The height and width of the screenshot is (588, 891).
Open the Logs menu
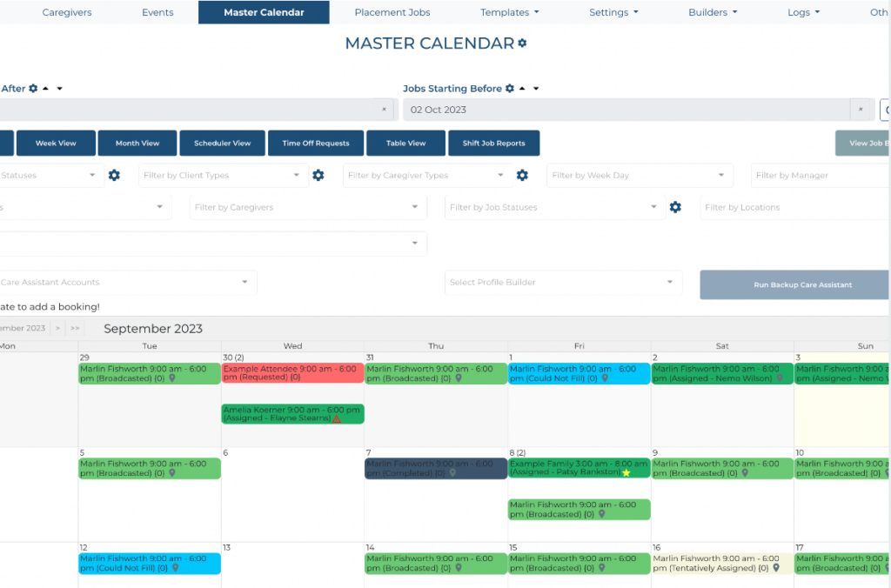pos(801,12)
